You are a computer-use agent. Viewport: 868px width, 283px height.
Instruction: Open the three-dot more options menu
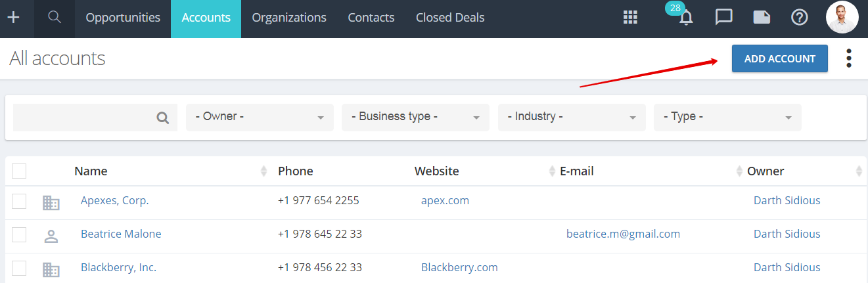point(849,58)
